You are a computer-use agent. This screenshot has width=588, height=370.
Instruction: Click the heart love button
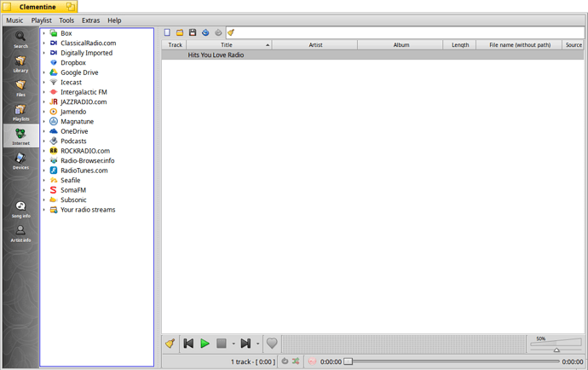click(x=272, y=343)
